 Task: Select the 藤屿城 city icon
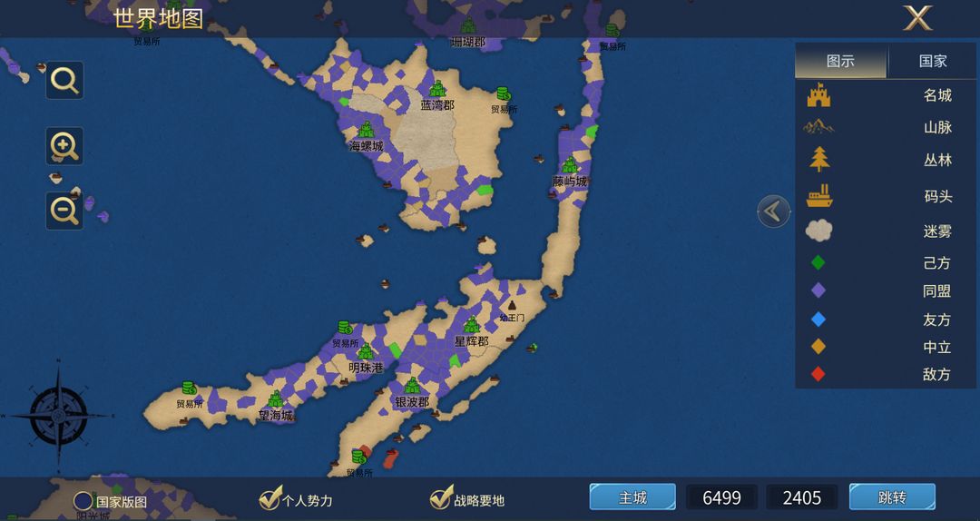tap(569, 165)
